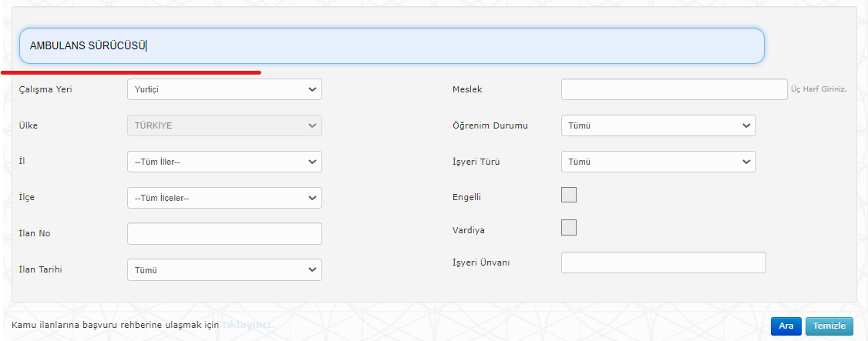This screenshot has width=868, height=341.
Task: Click the İşyeri Ünvanı label
Action: tap(481, 262)
